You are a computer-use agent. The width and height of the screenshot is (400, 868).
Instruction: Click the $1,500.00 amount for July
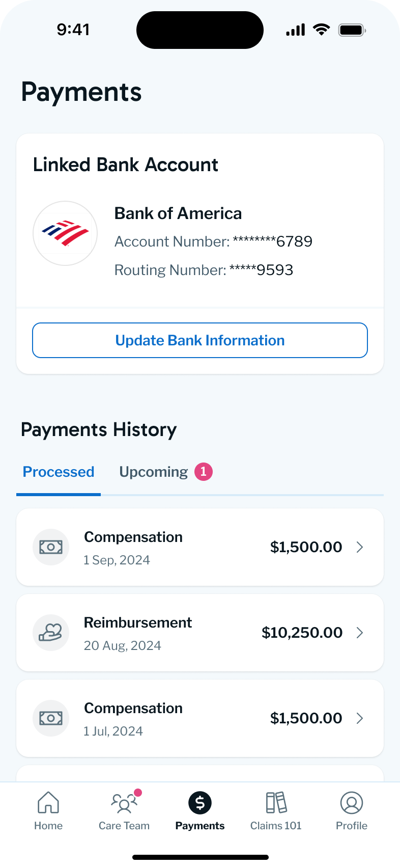point(306,718)
